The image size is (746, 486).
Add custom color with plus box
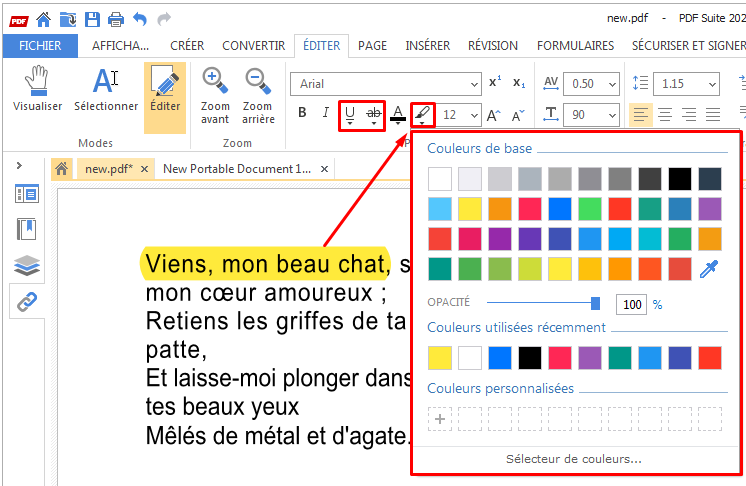coord(440,419)
